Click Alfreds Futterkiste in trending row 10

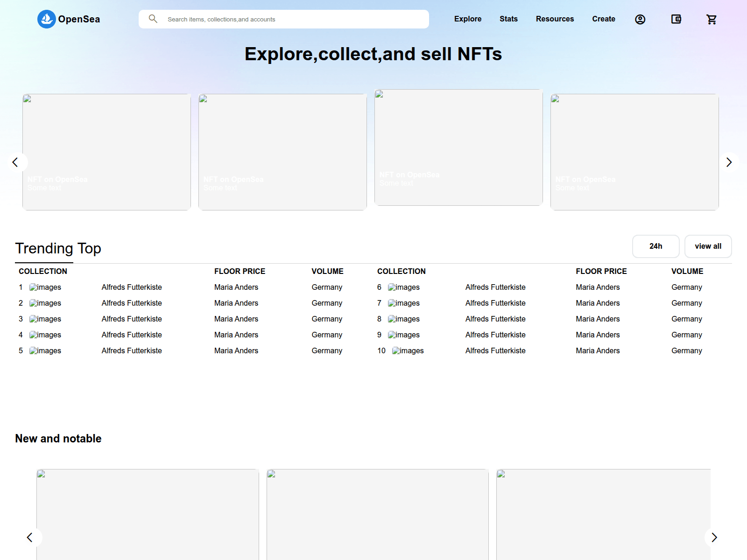(495, 351)
